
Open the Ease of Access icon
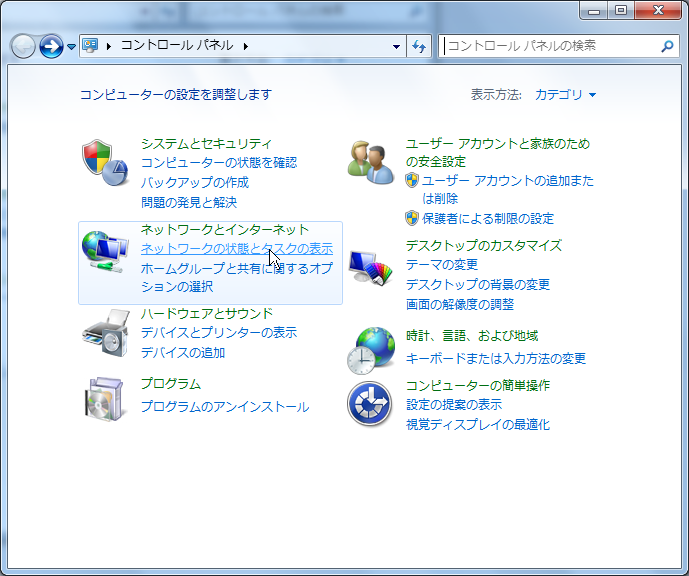click(x=370, y=403)
